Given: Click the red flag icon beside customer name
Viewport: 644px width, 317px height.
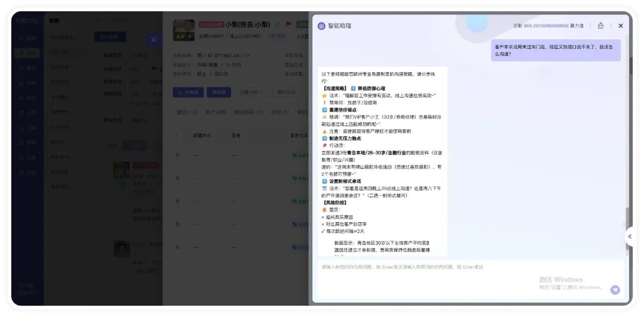Looking at the screenshot, I should coord(289,24).
